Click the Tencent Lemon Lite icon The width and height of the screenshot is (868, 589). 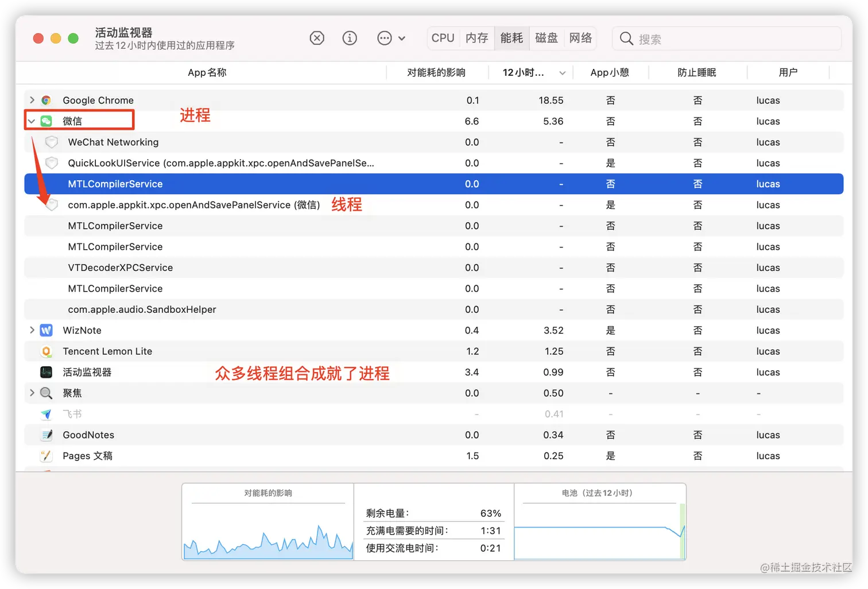(x=46, y=351)
